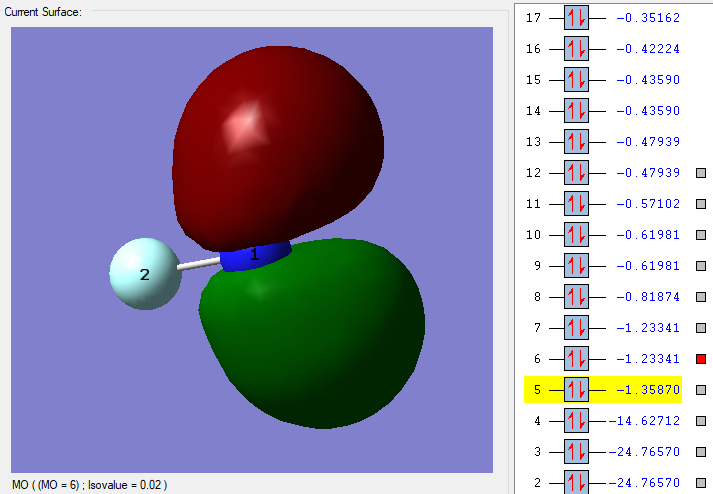The height and width of the screenshot is (494, 713).
Task: Click energy value -0.35162 of MO 17
Action: coord(648,18)
